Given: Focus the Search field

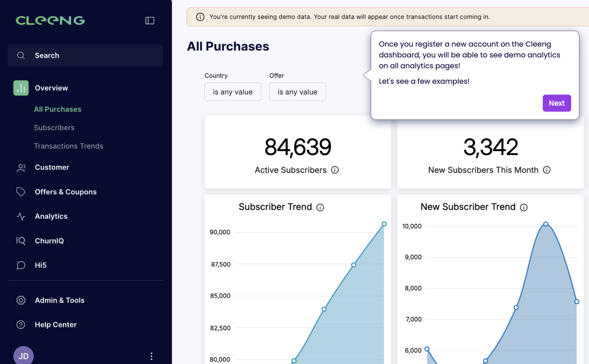Looking at the screenshot, I should [85, 56].
